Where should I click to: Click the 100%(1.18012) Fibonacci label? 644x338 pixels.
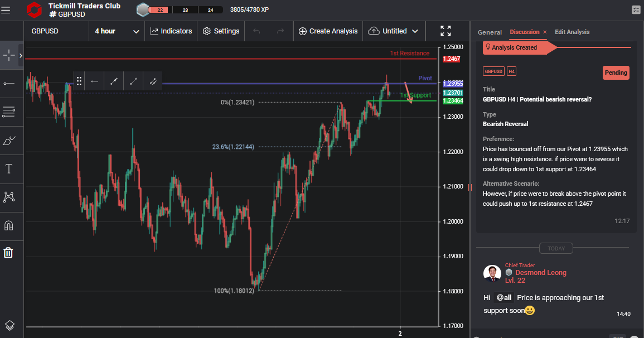point(234,291)
